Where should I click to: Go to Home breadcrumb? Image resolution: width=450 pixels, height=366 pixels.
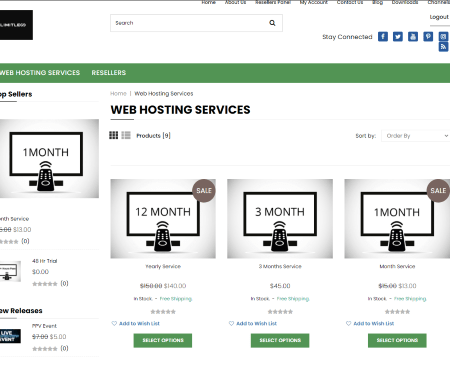pos(118,94)
